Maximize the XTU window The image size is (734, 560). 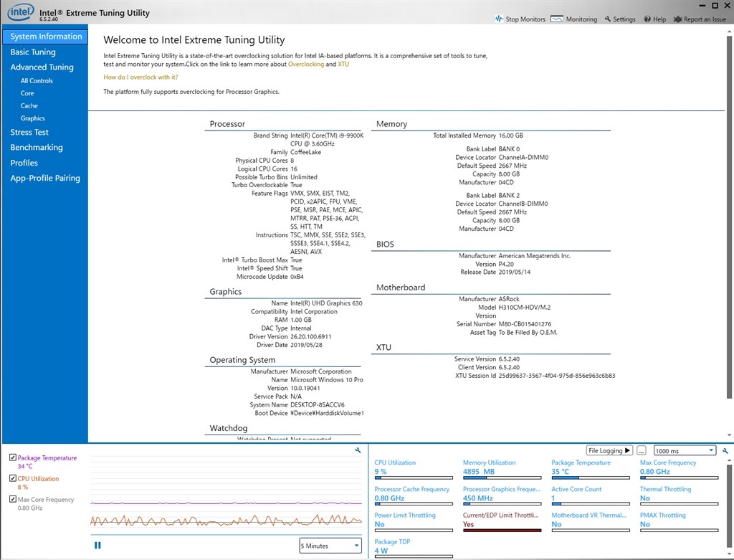(x=715, y=6)
